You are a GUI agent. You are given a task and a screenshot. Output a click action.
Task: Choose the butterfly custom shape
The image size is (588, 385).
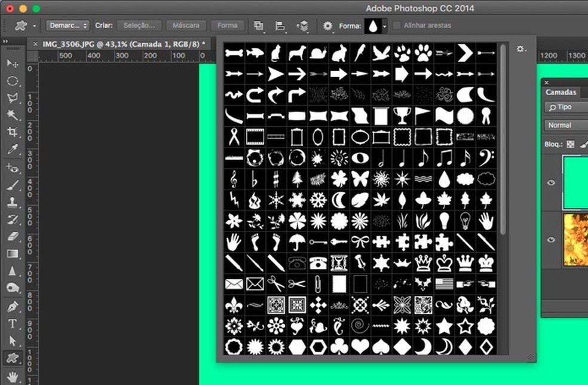pyautogui.click(x=360, y=178)
